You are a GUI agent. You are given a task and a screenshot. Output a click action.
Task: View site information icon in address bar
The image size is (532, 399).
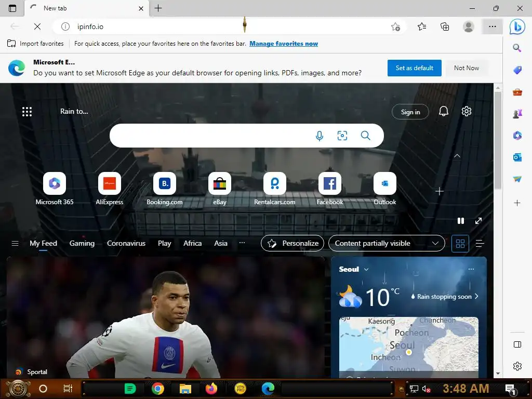[65, 26]
